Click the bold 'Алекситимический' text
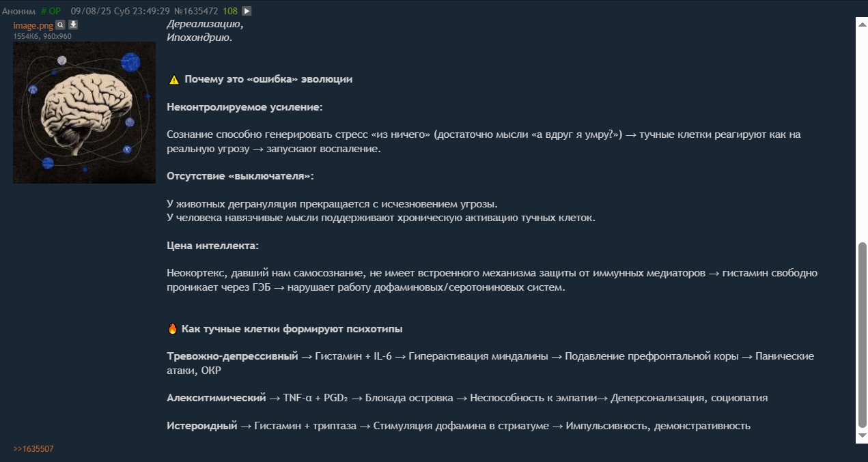The width and height of the screenshot is (868, 462). tap(216, 398)
